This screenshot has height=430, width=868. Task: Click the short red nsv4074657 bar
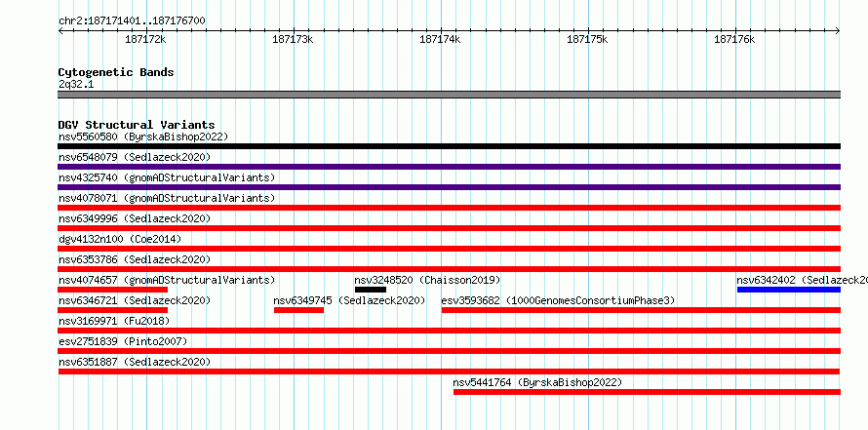[x=113, y=290]
